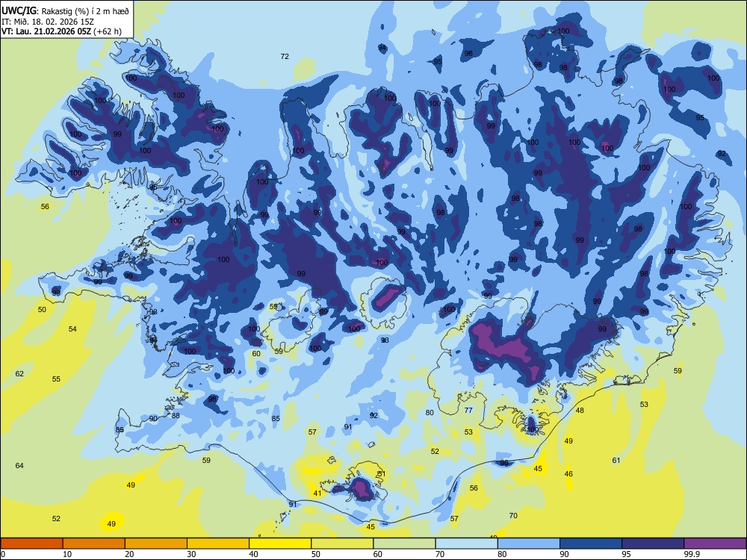
Task: Click the '40' legend scale label
Action: click(x=253, y=554)
